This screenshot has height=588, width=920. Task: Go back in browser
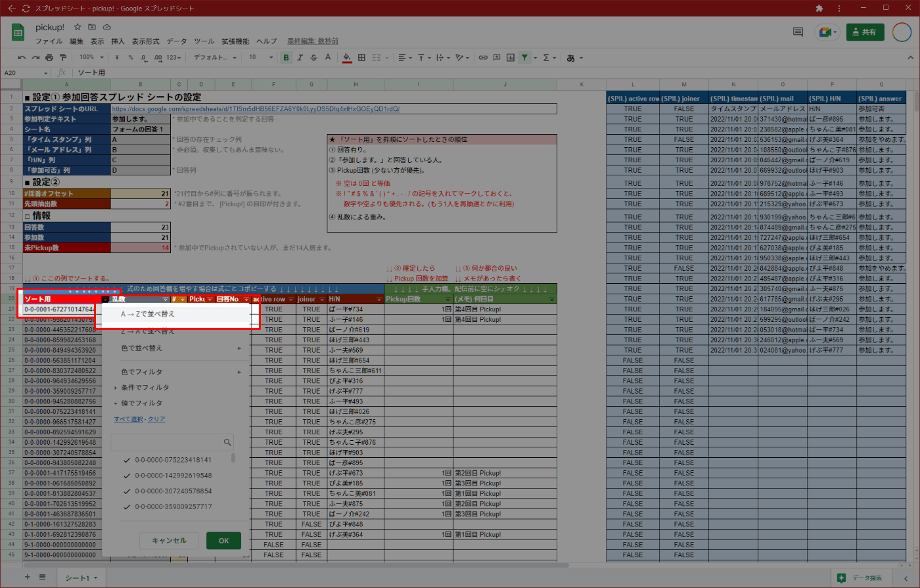pyautogui.click(x=11, y=9)
